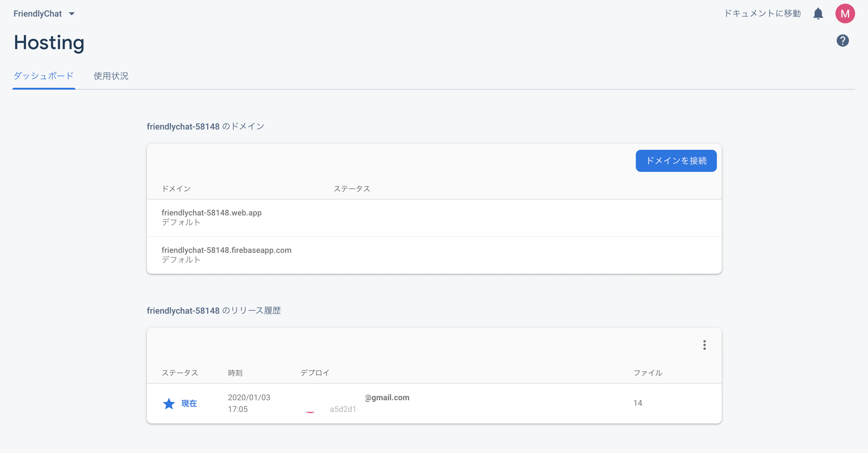
Task: Click the @gmail.com deployer email
Action: 387,397
